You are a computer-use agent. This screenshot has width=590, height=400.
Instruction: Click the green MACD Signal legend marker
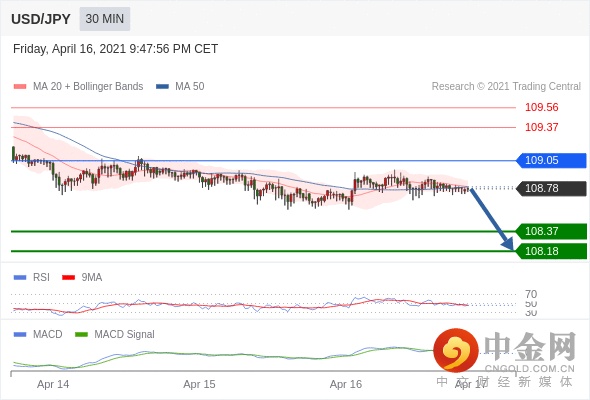pyautogui.click(x=81, y=335)
